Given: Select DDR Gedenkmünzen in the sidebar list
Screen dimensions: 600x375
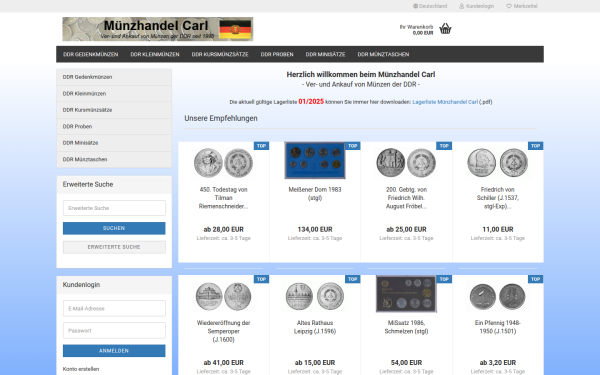Looking at the screenshot, I should pos(114,77).
